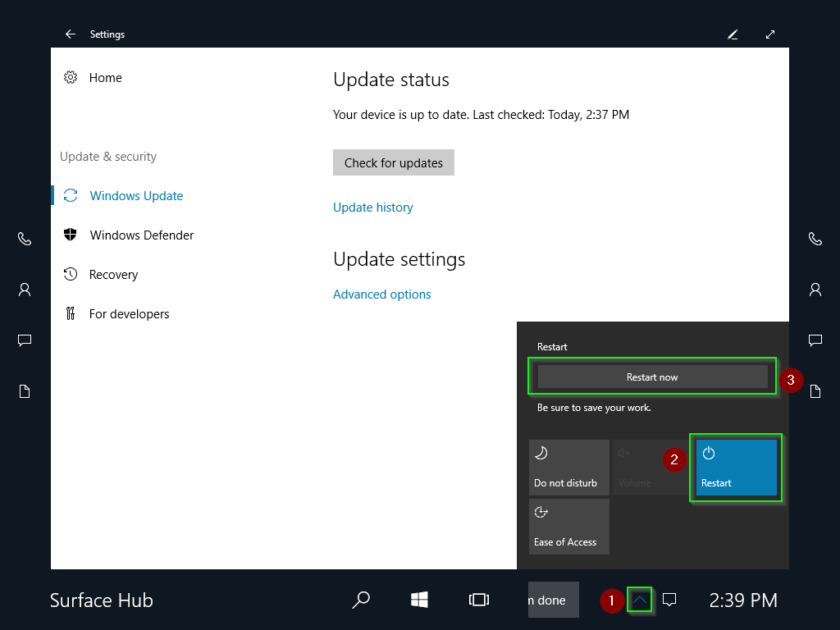Viewport: 840px width, 630px height.
Task: Click the Update settings heading
Action: click(x=399, y=260)
